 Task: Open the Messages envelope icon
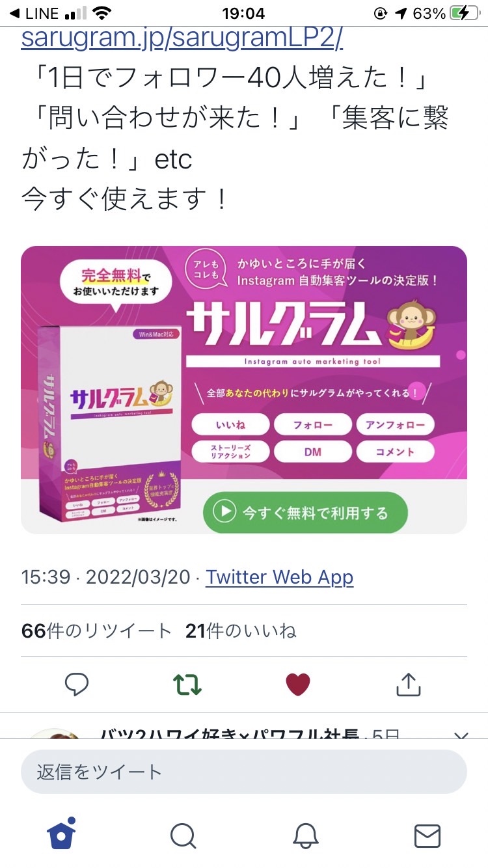coord(427,836)
